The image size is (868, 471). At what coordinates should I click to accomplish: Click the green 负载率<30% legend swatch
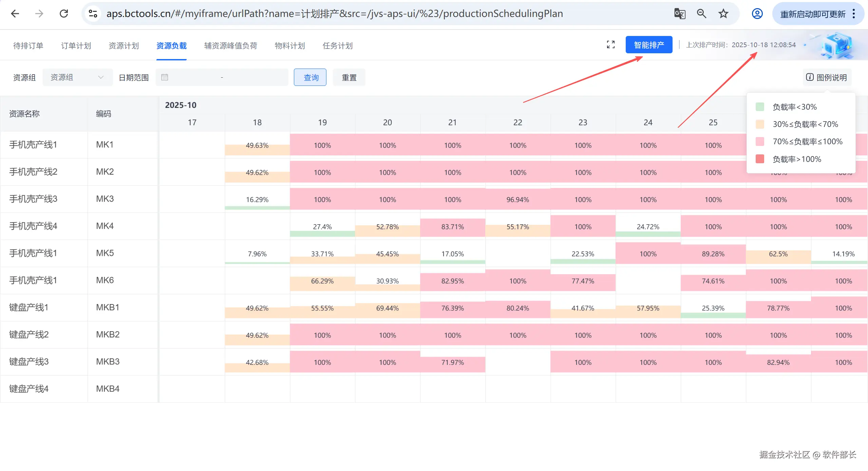(x=760, y=107)
